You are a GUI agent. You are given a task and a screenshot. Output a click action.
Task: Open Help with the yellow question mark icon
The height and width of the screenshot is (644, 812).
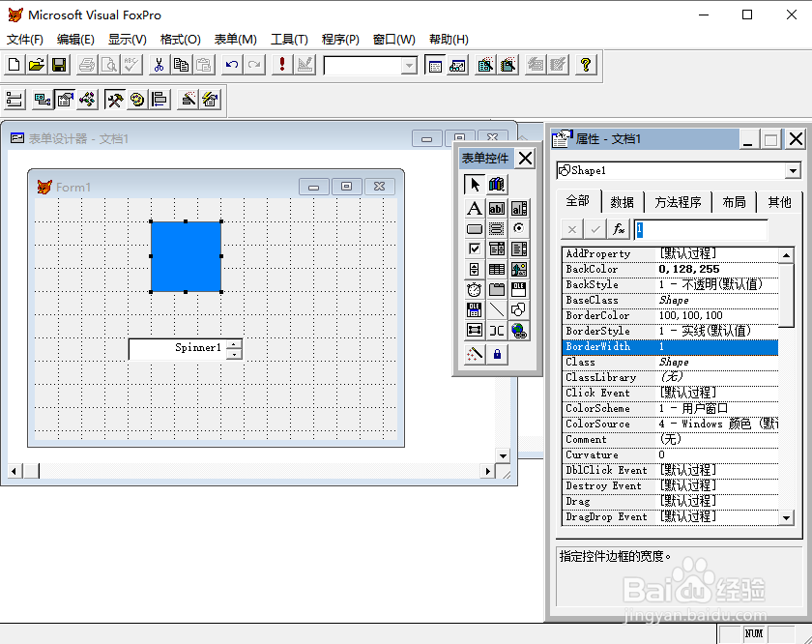tap(586, 65)
